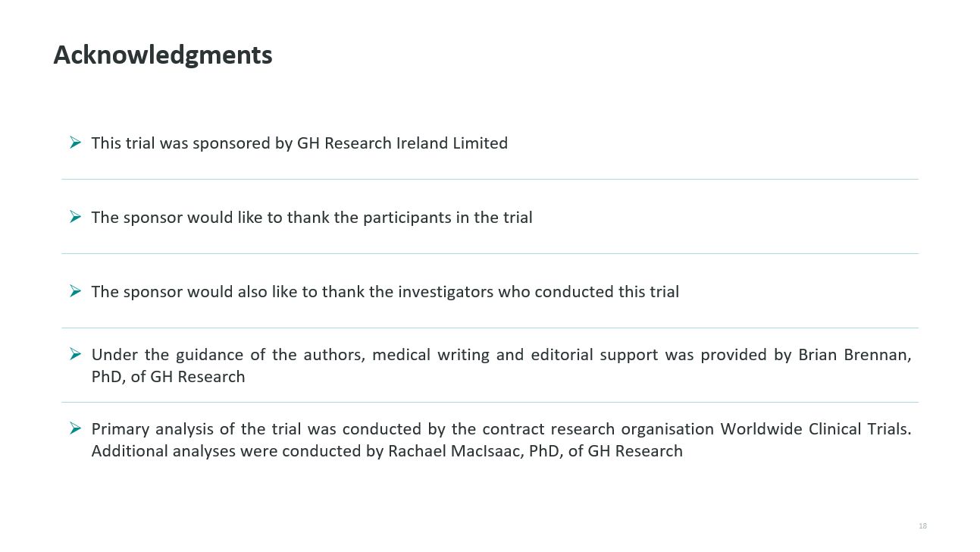Click slide page number 18
The width and height of the screenshot is (980, 552).
[922, 525]
